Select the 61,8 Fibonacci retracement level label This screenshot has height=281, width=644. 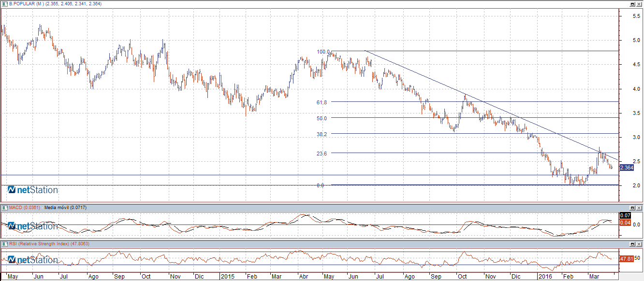pos(322,102)
